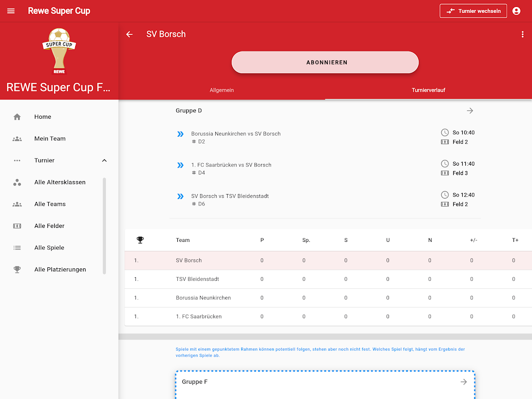The image size is (532, 399).
Task: Click the field icon for D6's Feld 2
Action: pyautogui.click(x=444, y=204)
